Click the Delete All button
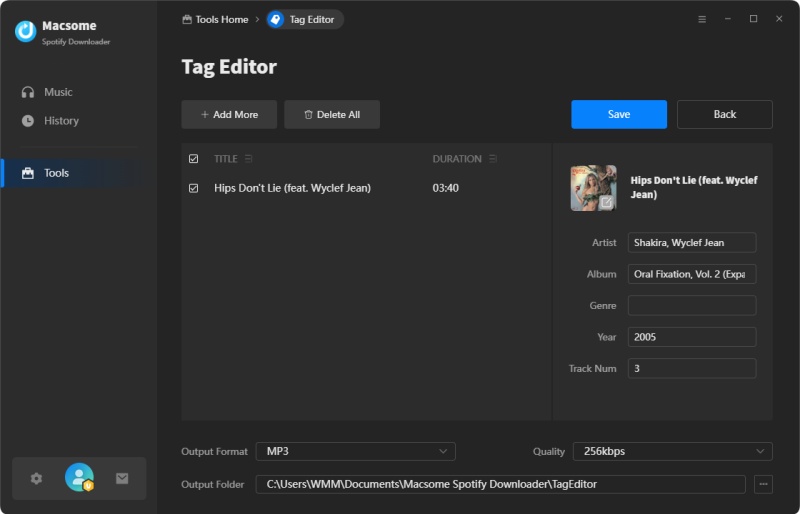800x514 pixels. pos(332,114)
